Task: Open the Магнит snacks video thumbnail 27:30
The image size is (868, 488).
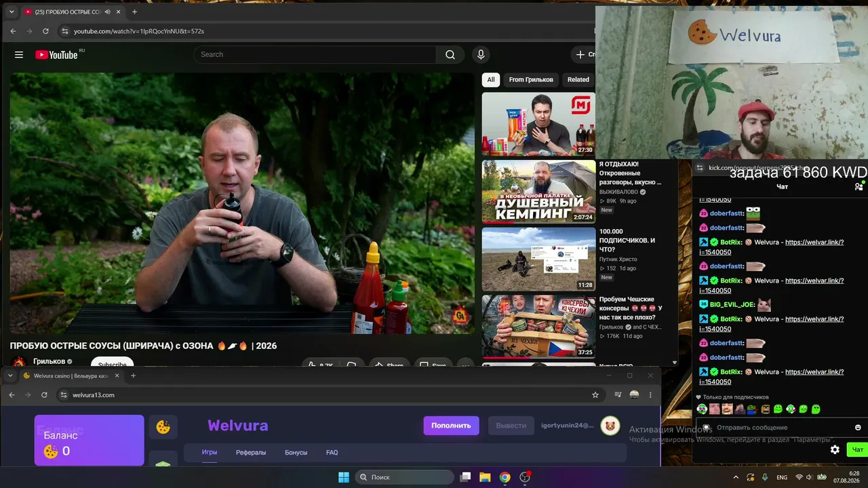Action: point(538,124)
